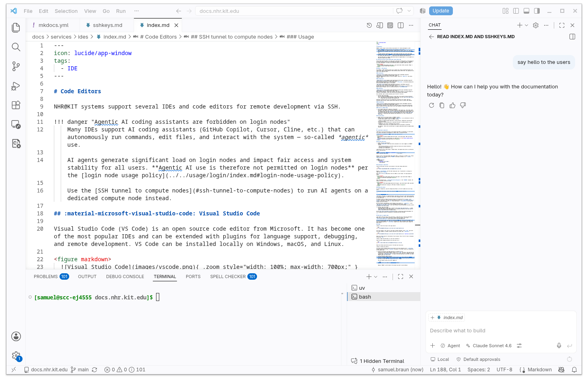Toggle the bottom panel visibility

click(526, 11)
